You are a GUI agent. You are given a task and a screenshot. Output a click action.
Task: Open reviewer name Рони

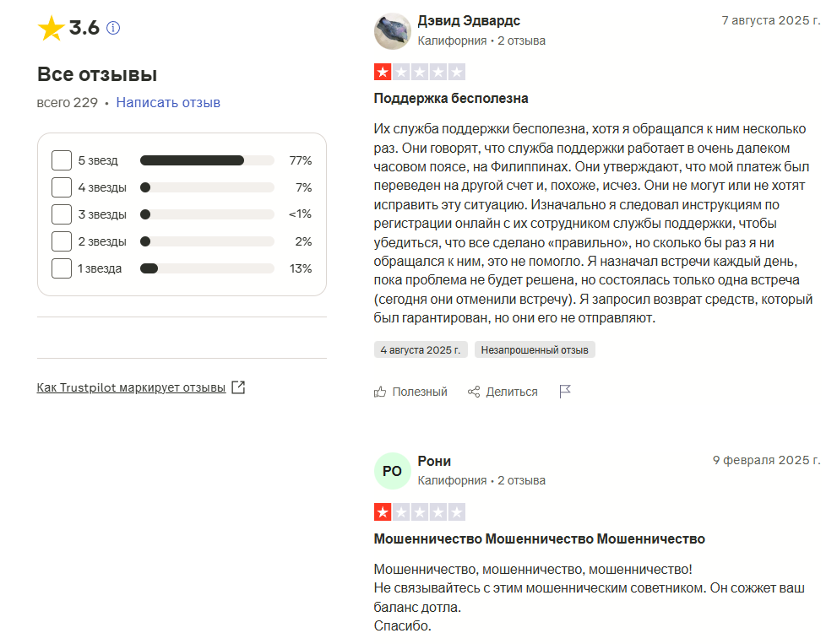point(434,461)
